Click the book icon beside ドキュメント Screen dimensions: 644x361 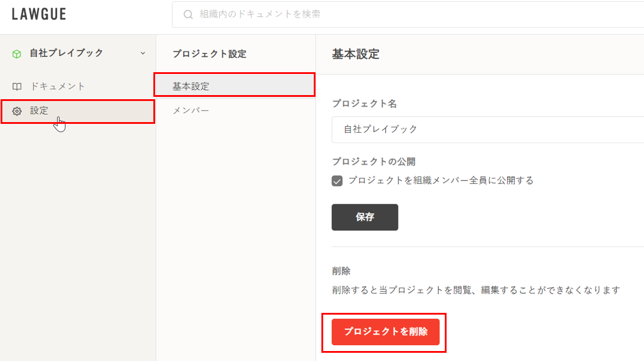[x=17, y=87]
